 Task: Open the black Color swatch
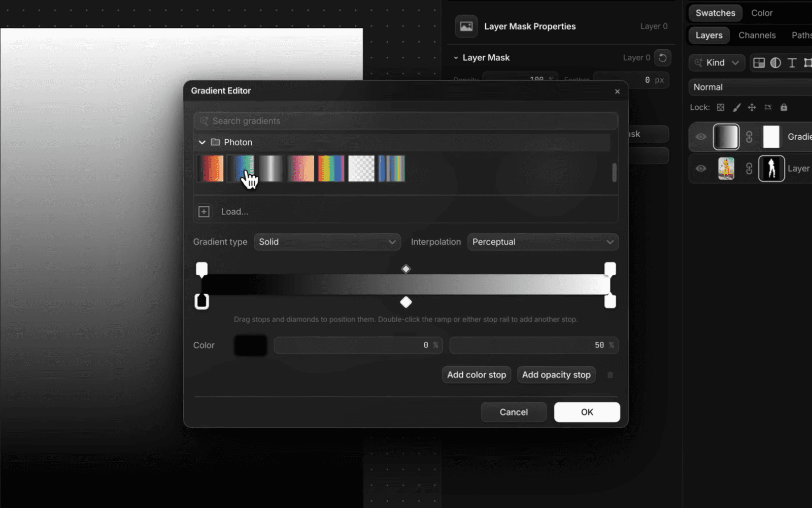pos(250,345)
